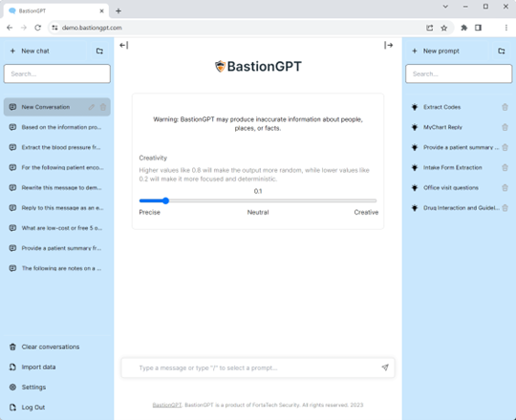
Task: Open chat 'Based on the information pro...'
Action: click(x=57, y=127)
